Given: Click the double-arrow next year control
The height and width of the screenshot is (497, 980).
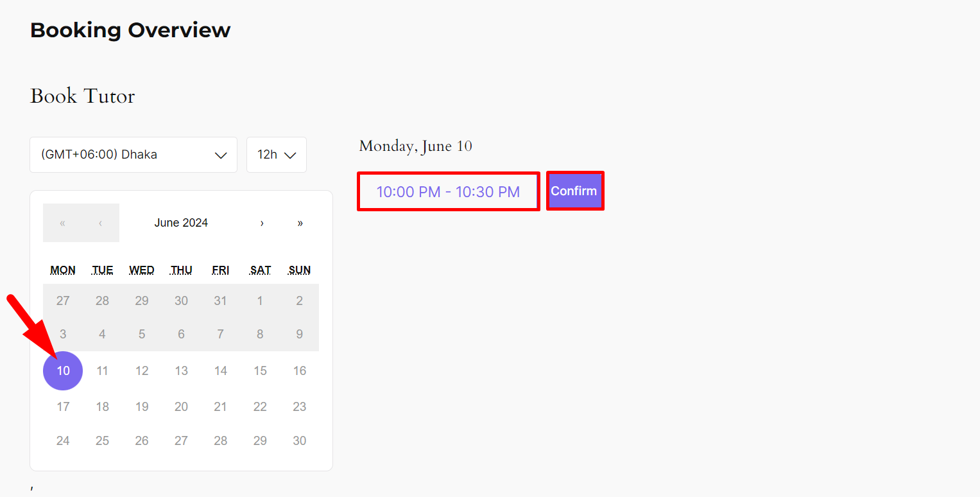Looking at the screenshot, I should pos(300,223).
